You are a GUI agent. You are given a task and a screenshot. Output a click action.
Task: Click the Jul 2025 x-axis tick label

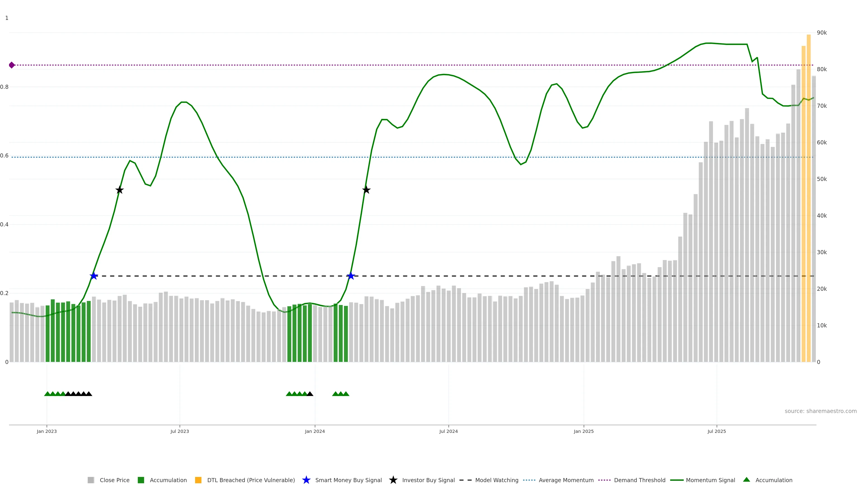[x=716, y=432]
